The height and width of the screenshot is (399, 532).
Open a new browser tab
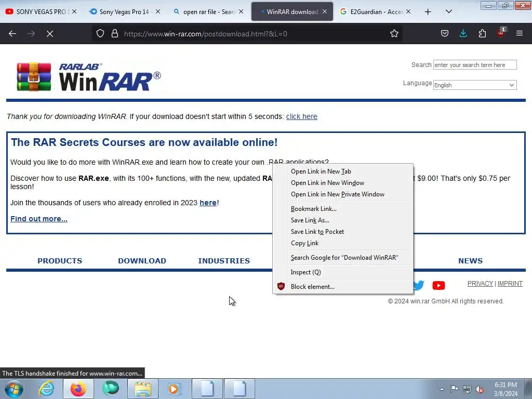coord(428,12)
